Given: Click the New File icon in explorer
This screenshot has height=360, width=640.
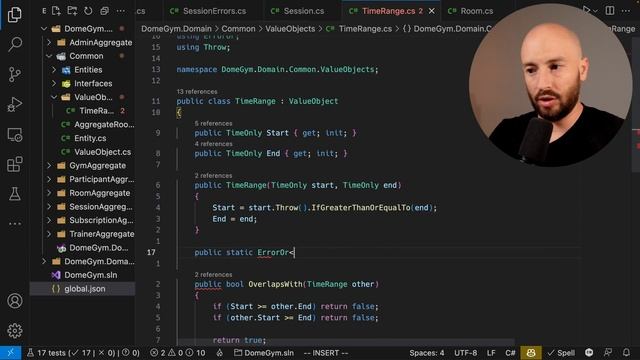Looking at the screenshot, I should tap(56, 11).
